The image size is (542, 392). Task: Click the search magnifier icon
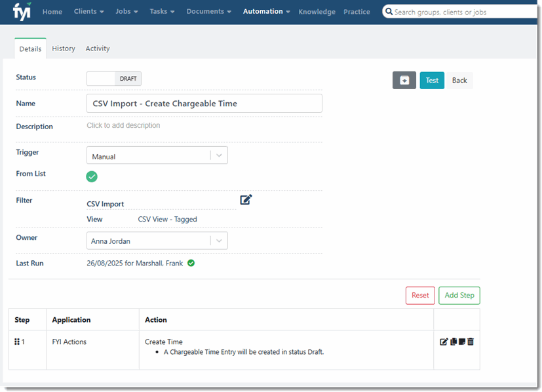click(389, 12)
